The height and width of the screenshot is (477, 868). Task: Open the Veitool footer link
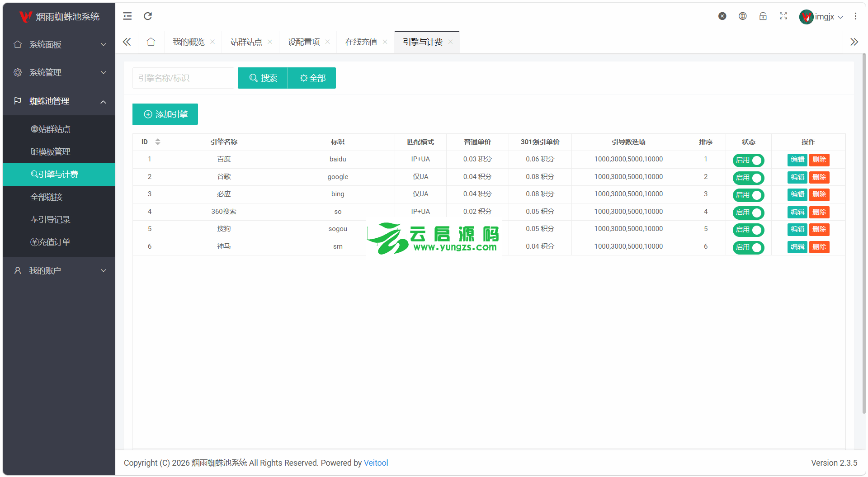376,463
